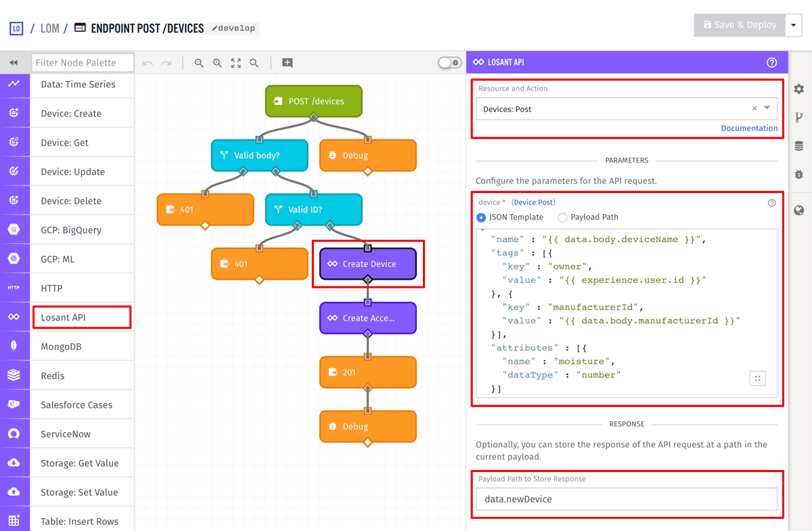This screenshot has width=812, height=531.
Task: Click the Payload Path to Store Response field
Action: point(627,499)
